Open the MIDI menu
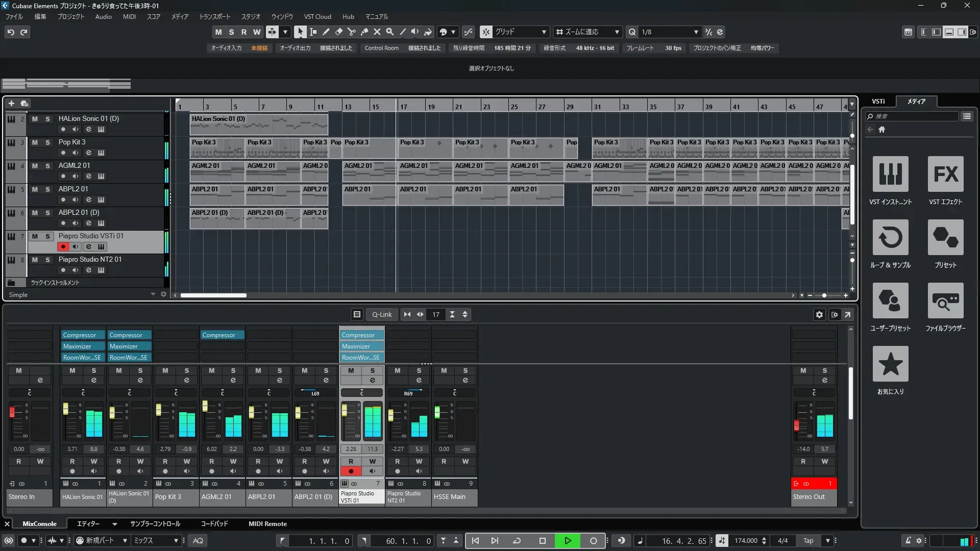Image resolution: width=980 pixels, height=551 pixels. point(129,17)
